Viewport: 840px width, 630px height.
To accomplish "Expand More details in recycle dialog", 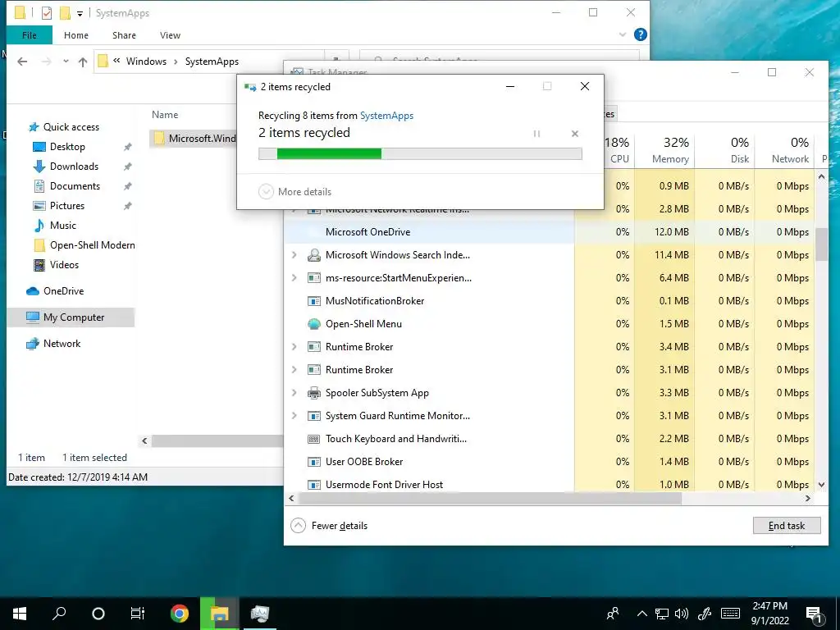I will click(x=294, y=192).
